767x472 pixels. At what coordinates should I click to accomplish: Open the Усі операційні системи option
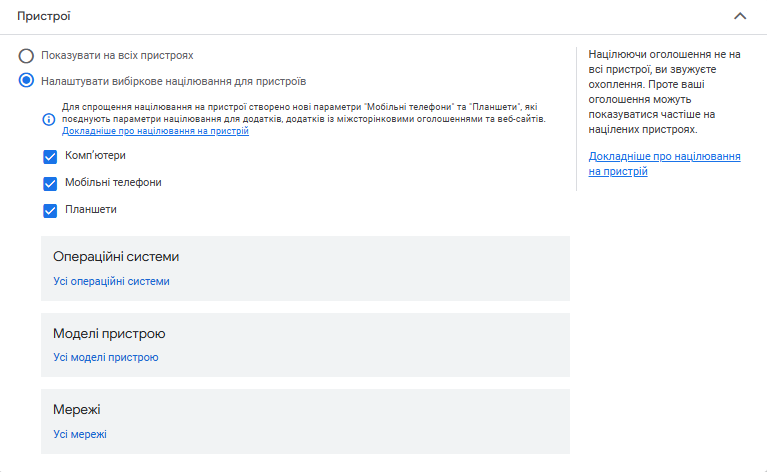click(111, 282)
